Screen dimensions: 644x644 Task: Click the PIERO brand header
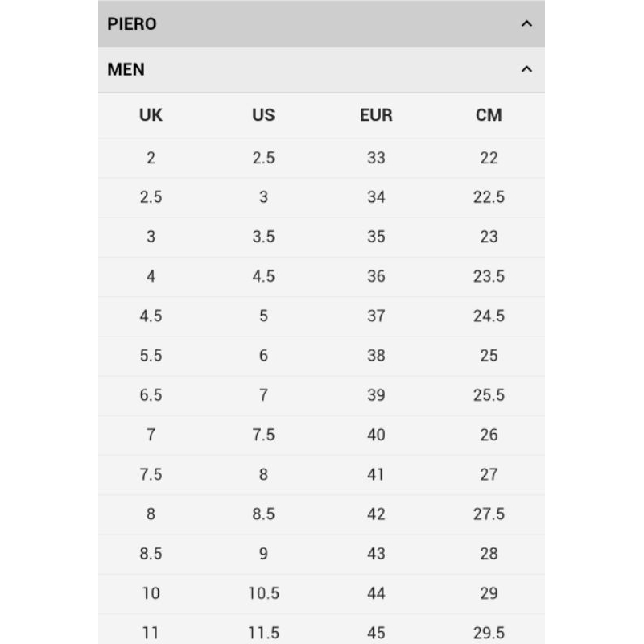pos(132,24)
